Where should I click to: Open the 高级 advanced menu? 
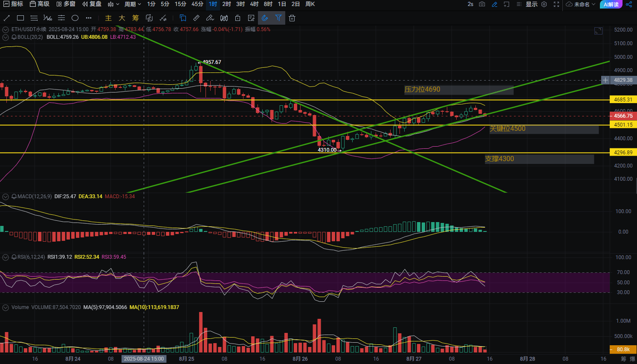point(39,4)
